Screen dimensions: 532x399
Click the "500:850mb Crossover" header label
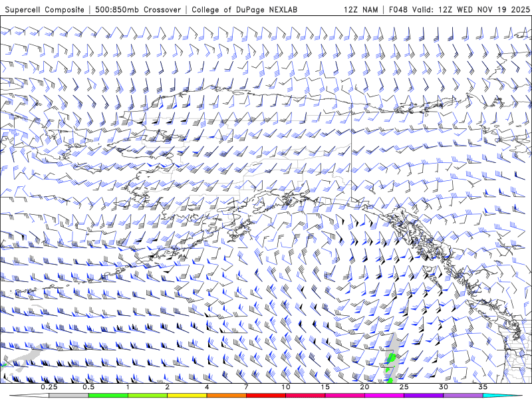coord(138,9)
